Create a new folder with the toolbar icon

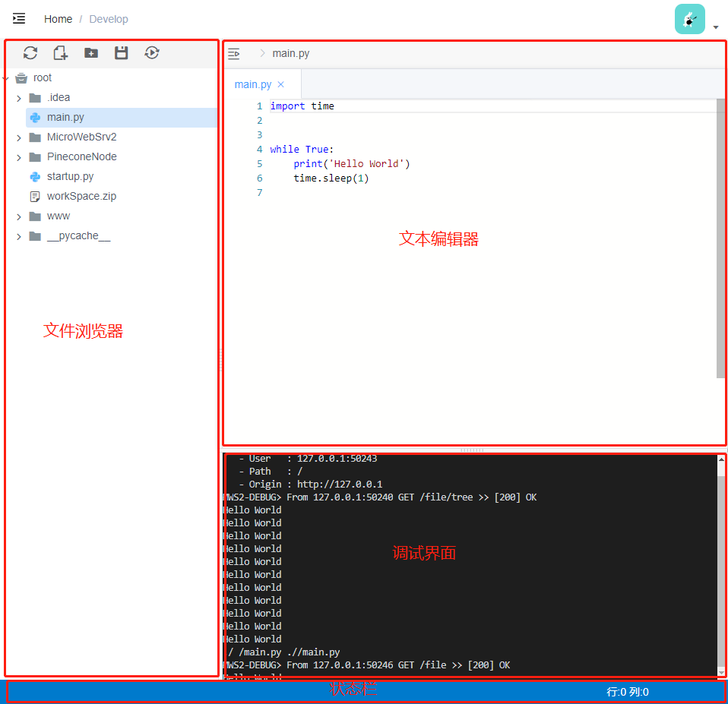91,53
